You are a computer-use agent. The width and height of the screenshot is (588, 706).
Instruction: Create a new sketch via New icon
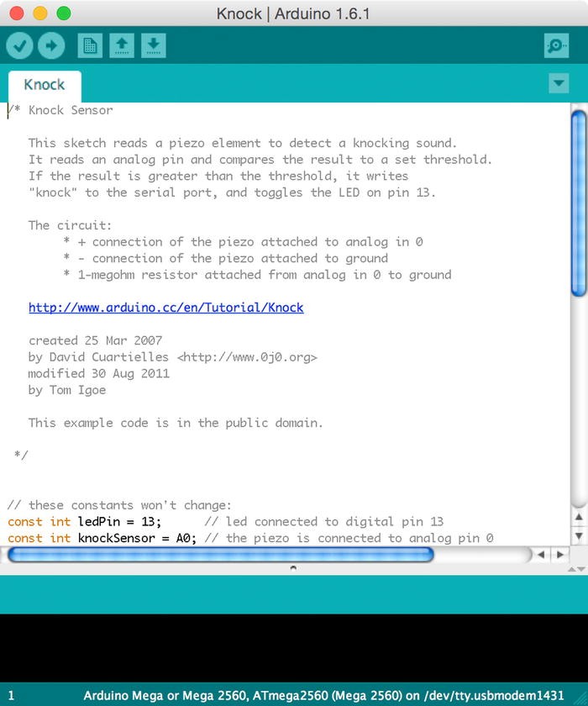[90, 45]
